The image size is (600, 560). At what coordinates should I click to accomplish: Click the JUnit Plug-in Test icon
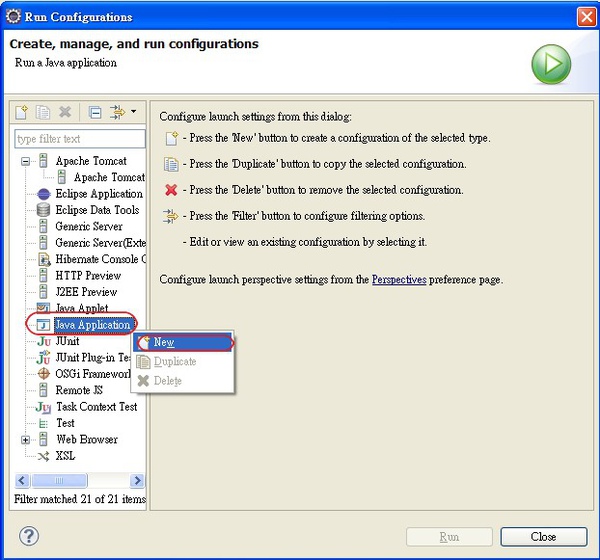coord(43,357)
